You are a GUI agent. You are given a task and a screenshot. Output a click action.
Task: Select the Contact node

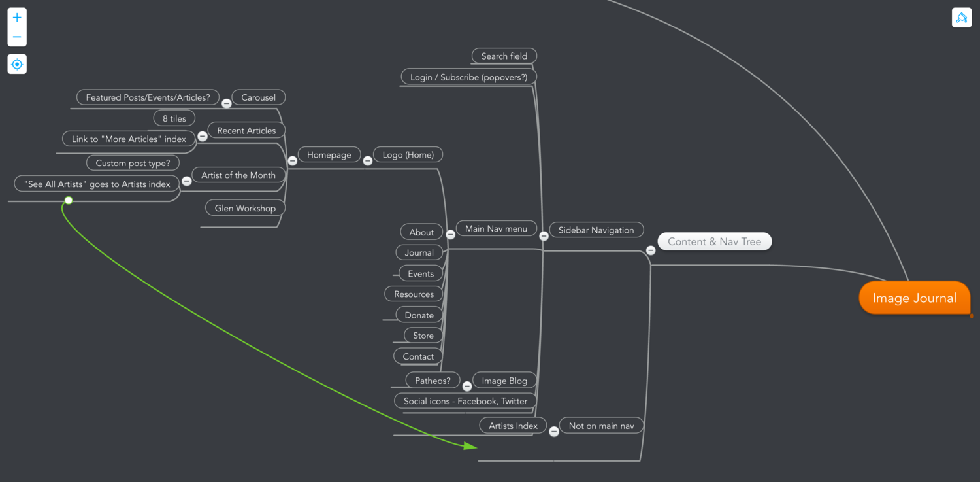[x=418, y=356]
